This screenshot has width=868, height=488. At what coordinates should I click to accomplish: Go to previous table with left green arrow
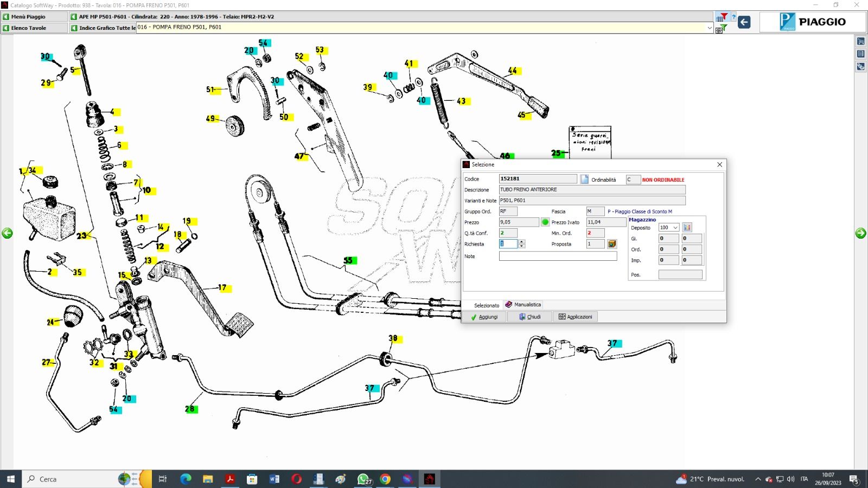7,233
